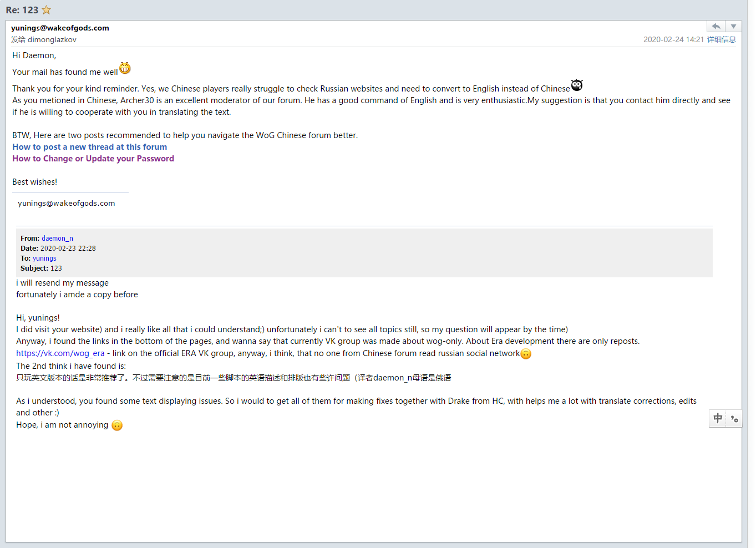
Task: Click the yunings recipient link in quote
Action: point(44,258)
